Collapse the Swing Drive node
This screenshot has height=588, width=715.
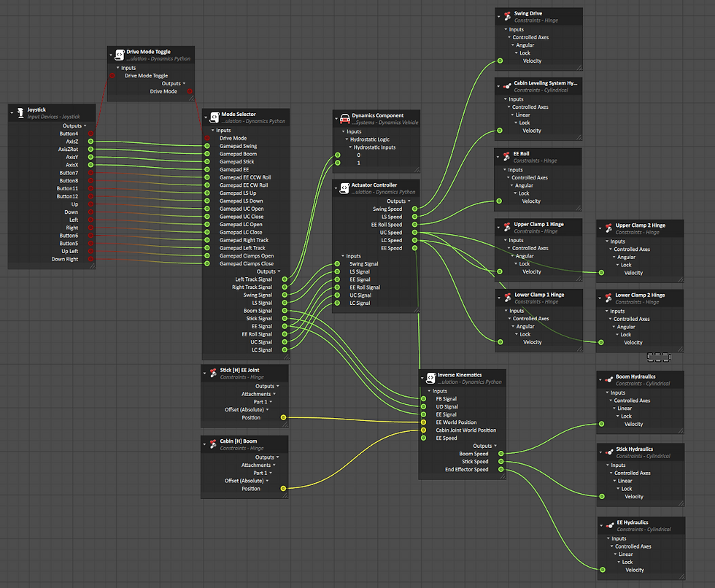click(498, 16)
